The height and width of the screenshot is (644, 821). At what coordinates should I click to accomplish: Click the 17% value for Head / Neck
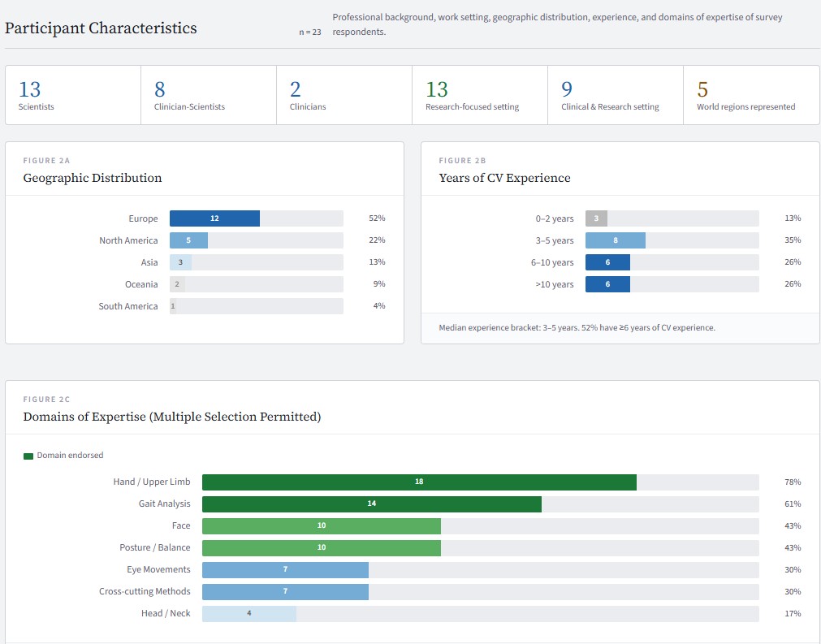point(793,614)
